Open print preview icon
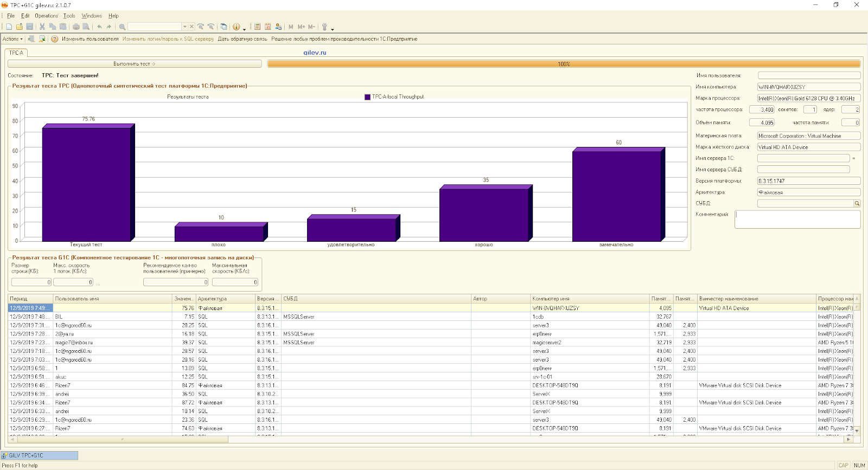The image size is (868, 470). point(86,27)
